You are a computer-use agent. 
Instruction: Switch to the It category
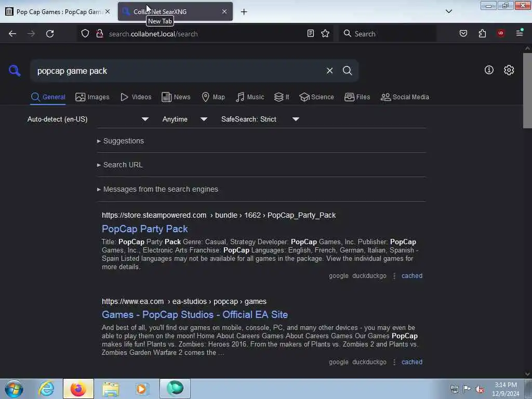(x=282, y=97)
